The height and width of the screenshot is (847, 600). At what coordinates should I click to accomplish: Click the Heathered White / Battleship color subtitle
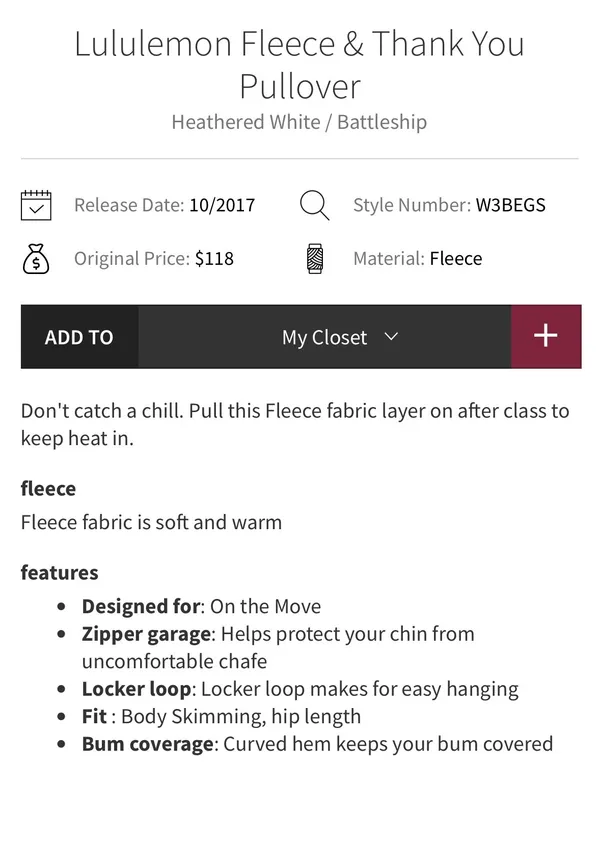pos(299,122)
